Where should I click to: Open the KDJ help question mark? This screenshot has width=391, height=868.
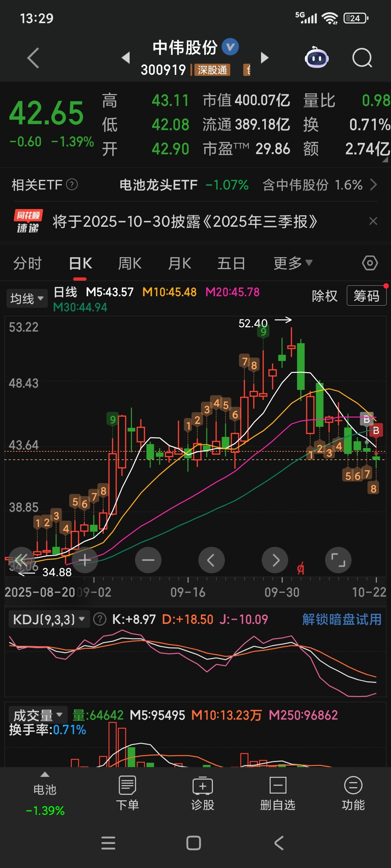coord(100,619)
